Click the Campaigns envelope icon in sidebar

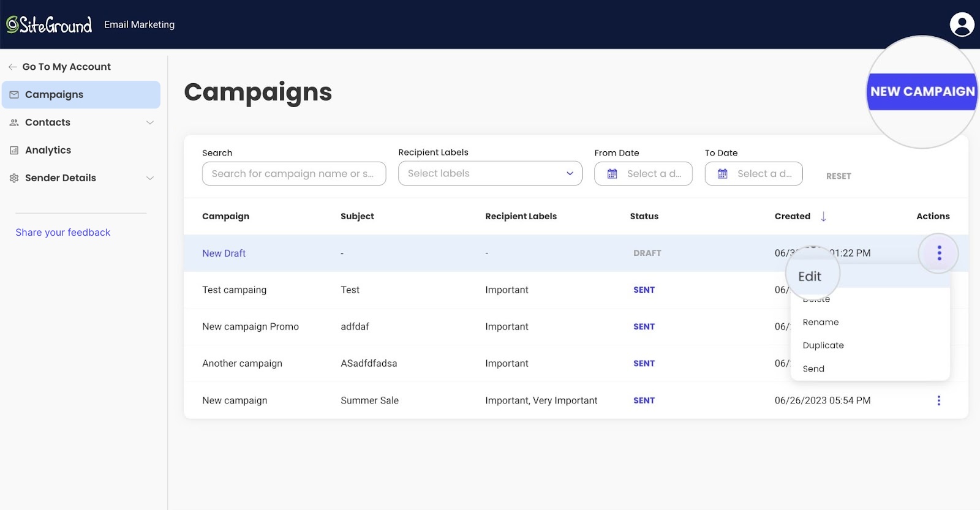(x=14, y=95)
